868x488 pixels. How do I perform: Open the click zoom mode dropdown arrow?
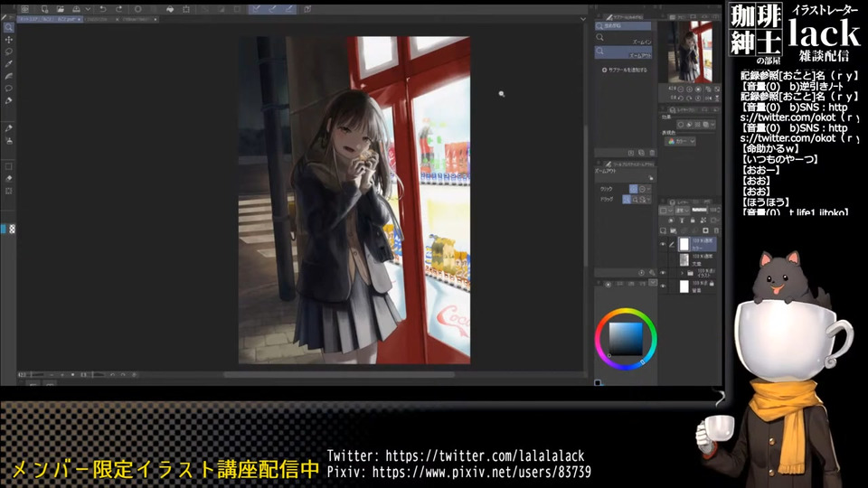[x=649, y=189]
